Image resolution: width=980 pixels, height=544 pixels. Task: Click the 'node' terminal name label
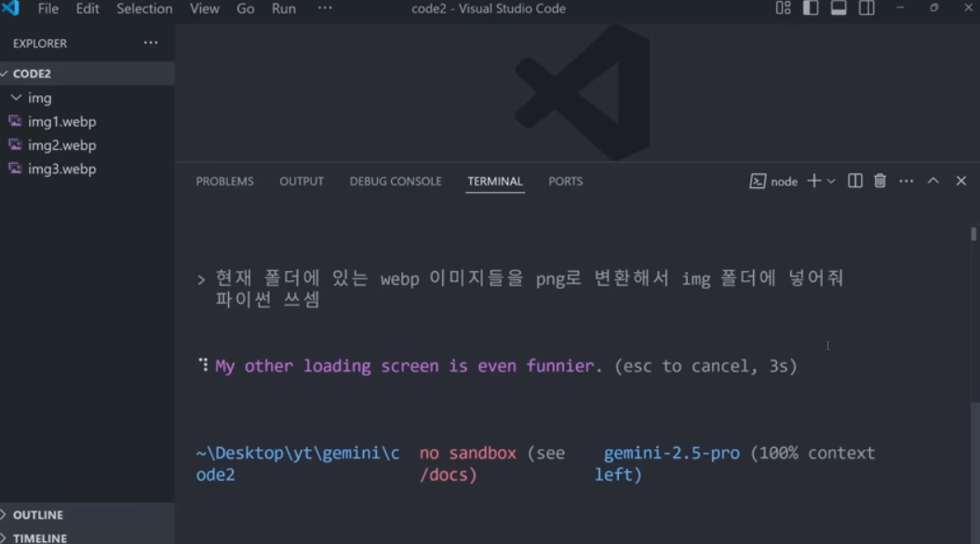pyautogui.click(x=784, y=182)
